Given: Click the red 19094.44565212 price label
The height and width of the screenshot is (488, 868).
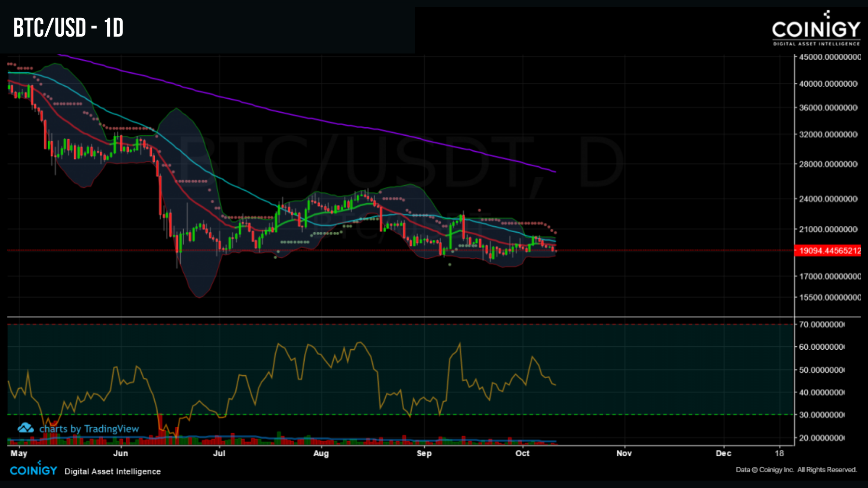Looking at the screenshot, I should click(x=830, y=250).
